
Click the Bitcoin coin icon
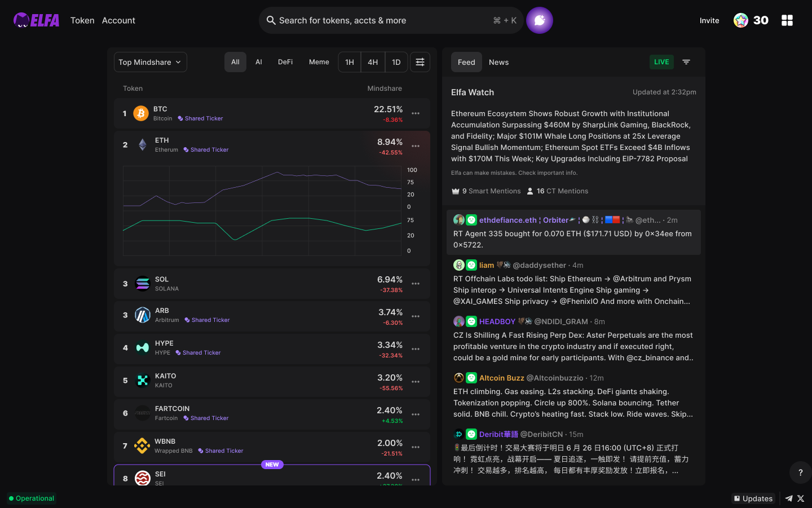click(x=141, y=113)
